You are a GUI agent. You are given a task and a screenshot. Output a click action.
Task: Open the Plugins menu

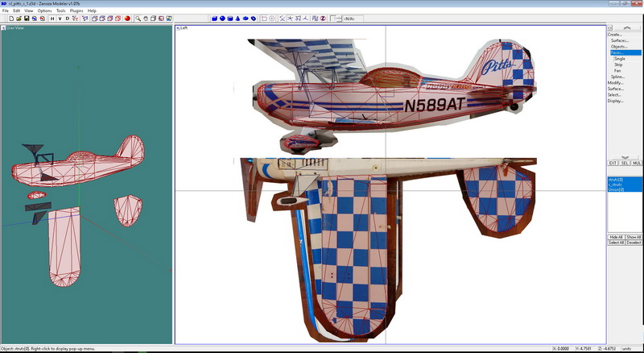pyautogui.click(x=76, y=10)
